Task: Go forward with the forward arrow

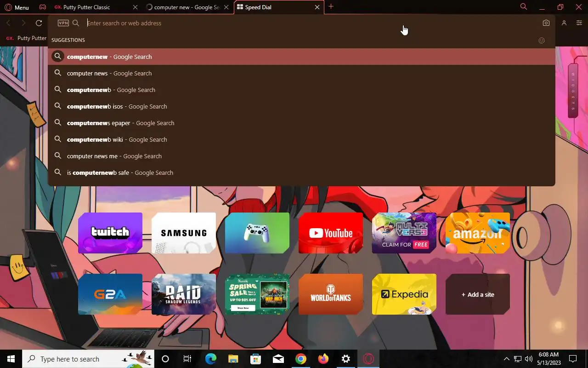Action: pyautogui.click(x=23, y=23)
